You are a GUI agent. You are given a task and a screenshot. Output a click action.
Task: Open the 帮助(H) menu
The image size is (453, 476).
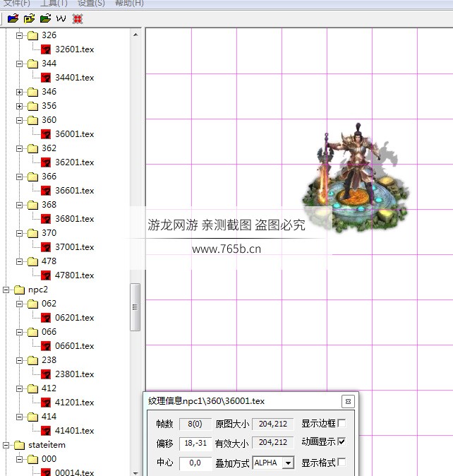pos(129,4)
